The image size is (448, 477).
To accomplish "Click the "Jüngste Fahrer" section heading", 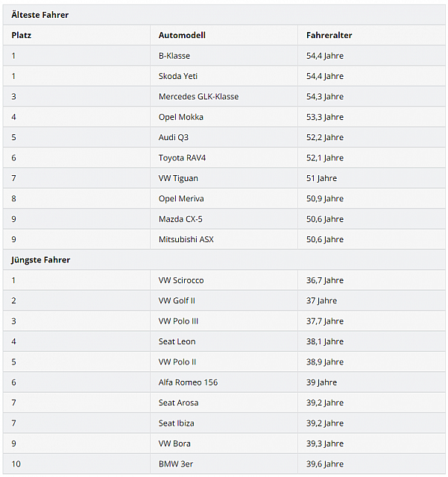I will click(x=40, y=260).
